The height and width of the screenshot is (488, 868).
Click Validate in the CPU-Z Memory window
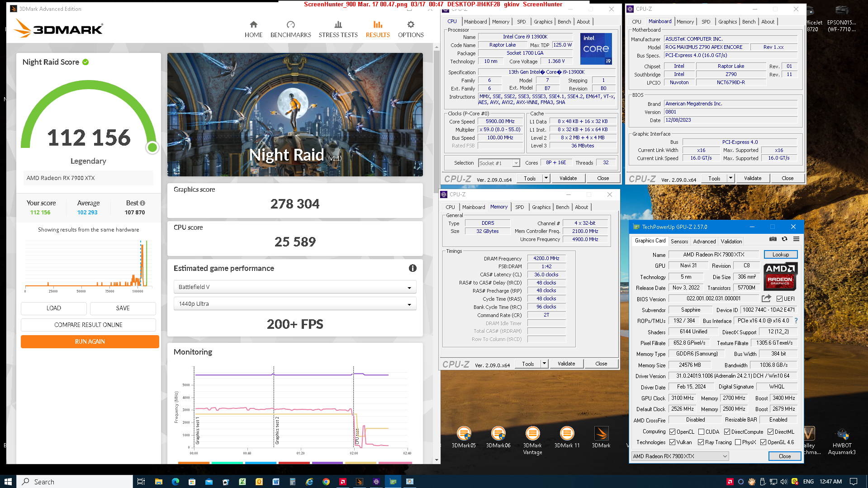pyautogui.click(x=566, y=364)
